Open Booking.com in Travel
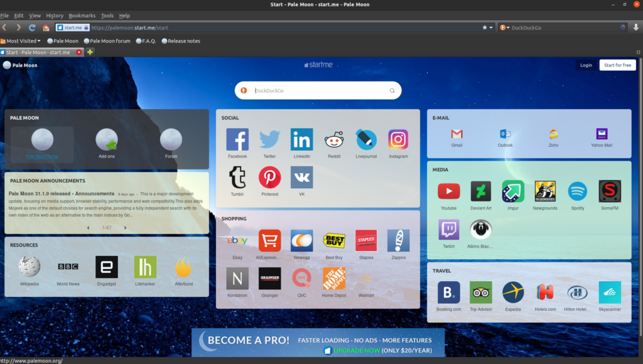 [448, 292]
